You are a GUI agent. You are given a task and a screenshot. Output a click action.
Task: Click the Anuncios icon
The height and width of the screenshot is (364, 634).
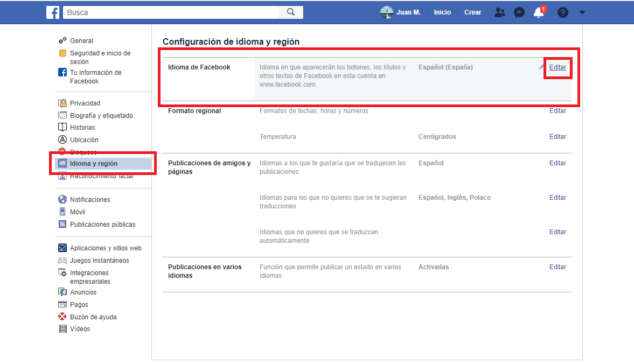tap(62, 292)
